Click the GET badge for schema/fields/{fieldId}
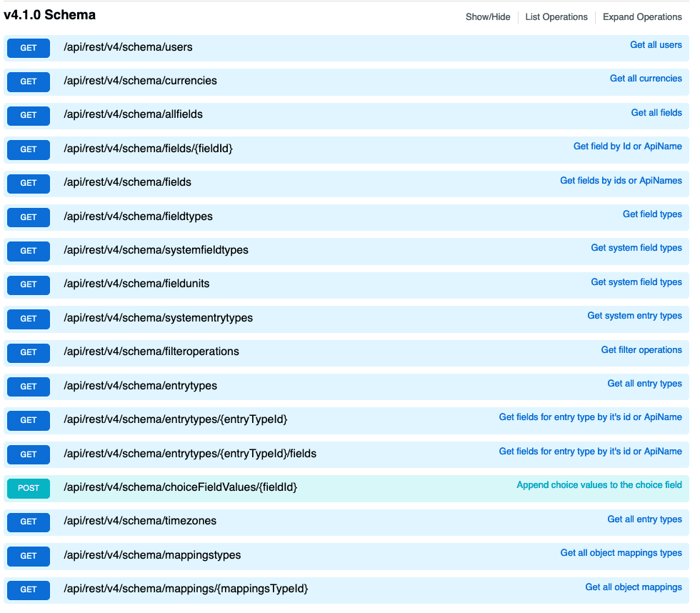Viewport: 700px width, 613px height. tap(28, 149)
